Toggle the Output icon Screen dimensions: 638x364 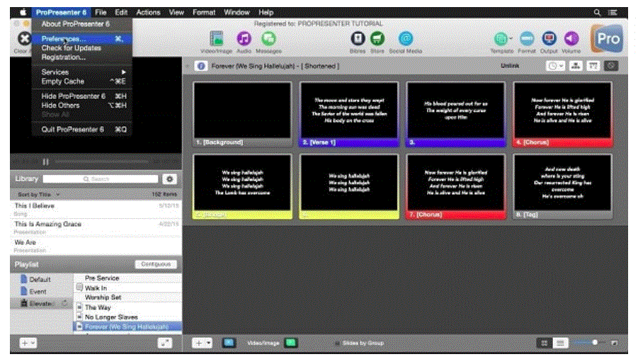coord(549,39)
